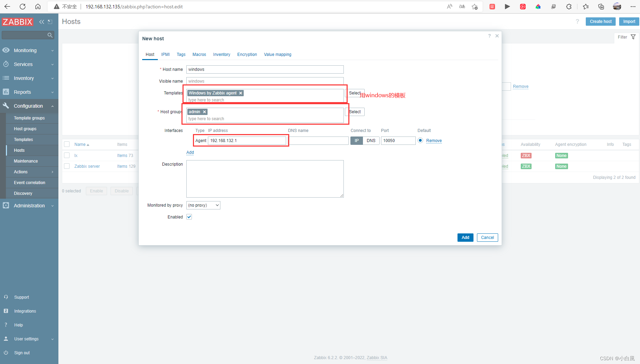The width and height of the screenshot is (640, 364).
Task: Click Sign out in the sidebar
Action: [x=22, y=353]
